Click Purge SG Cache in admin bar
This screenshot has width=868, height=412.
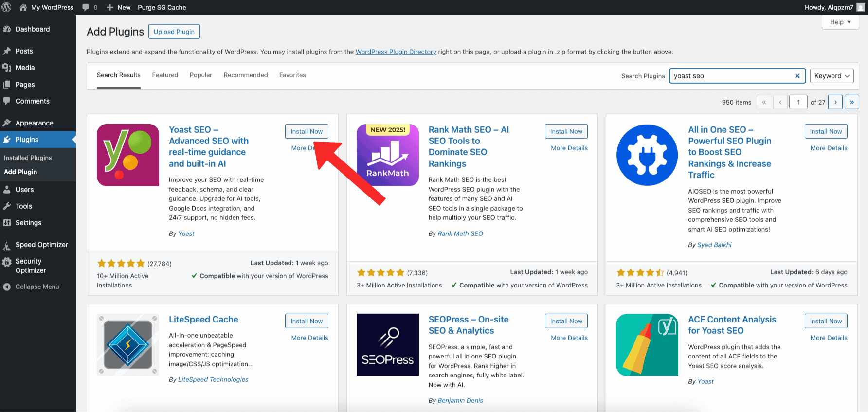pyautogui.click(x=162, y=7)
